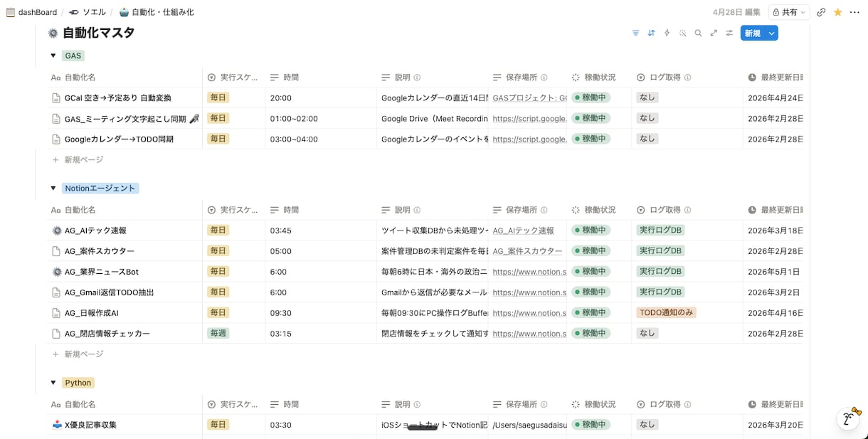Viewport: 868px width, 439px height.
Task: Open the database search magnifier icon
Action: point(698,33)
